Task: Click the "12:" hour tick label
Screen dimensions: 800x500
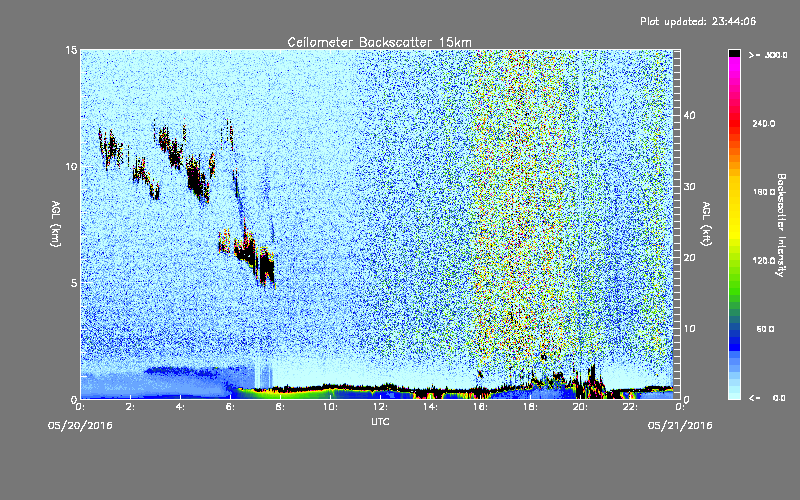Action: tap(380, 407)
